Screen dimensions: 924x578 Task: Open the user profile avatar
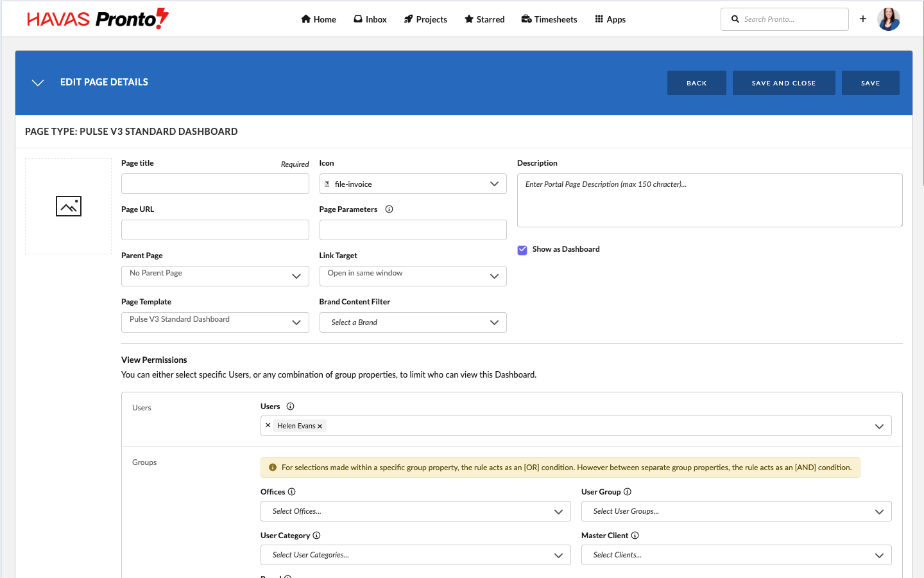[888, 19]
